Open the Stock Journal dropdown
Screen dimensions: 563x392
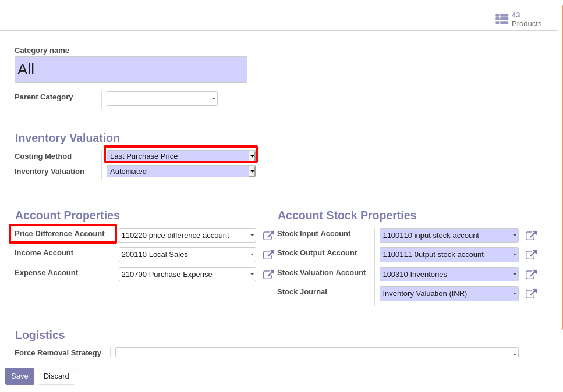[449, 293]
